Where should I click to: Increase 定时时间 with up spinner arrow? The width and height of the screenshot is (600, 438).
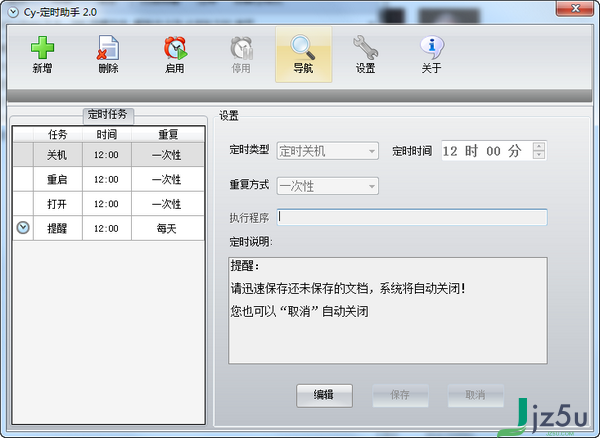pos(539,147)
